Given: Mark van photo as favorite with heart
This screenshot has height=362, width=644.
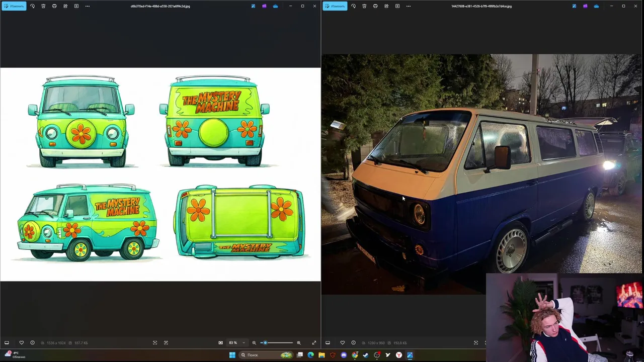Looking at the screenshot, I should point(342,343).
